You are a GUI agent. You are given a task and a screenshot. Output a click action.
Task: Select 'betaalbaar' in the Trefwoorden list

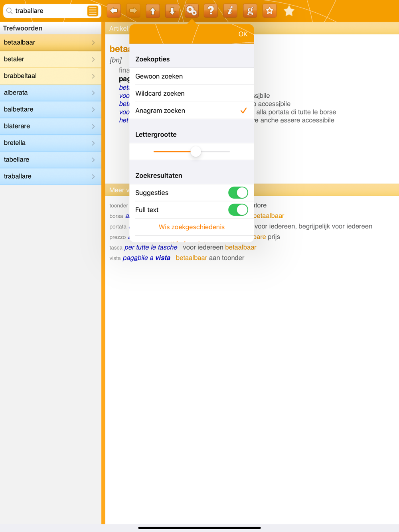pyautogui.click(x=51, y=42)
